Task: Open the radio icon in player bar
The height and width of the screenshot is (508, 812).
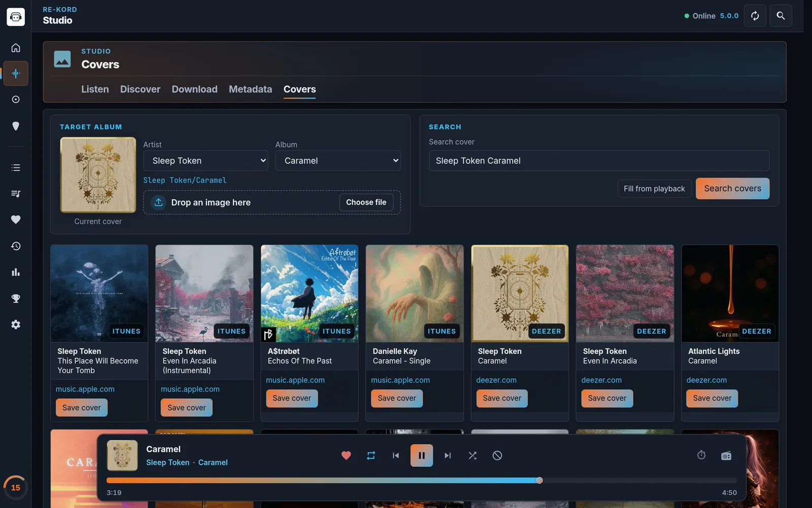Action: 726,456
